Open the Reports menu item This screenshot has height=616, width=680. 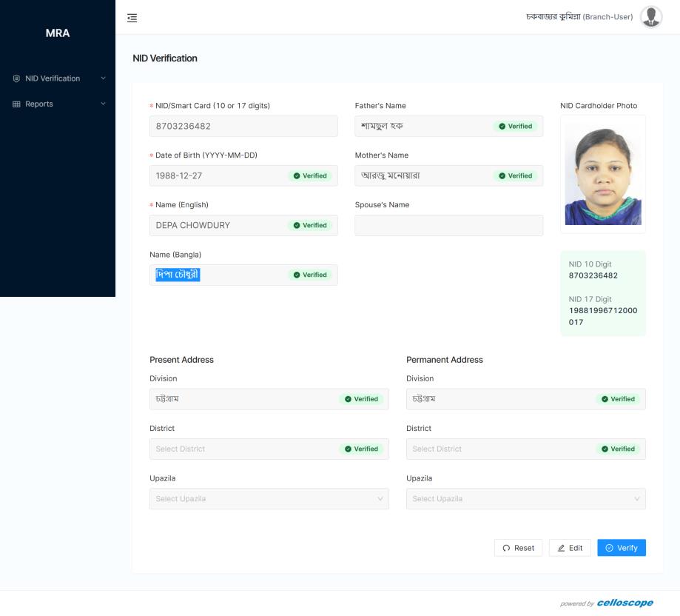point(39,104)
